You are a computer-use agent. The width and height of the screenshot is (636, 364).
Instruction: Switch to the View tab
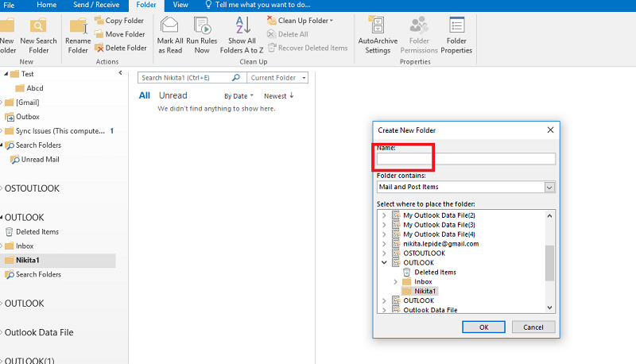coord(180,5)
